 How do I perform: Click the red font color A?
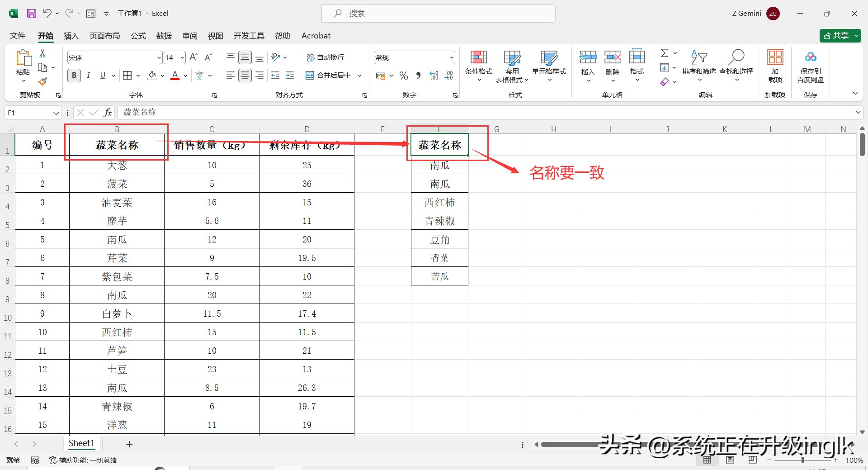175,76
